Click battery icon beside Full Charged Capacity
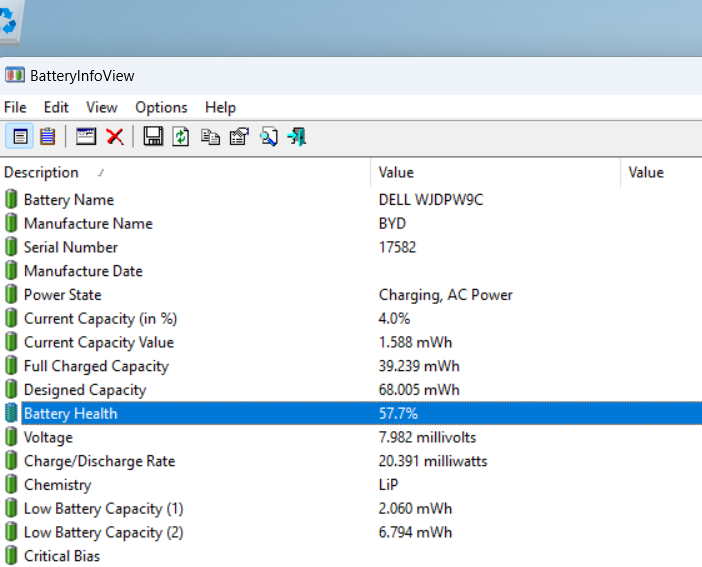Image resolution: width=702 pixels, height=567 pixels. coord(11,365)
